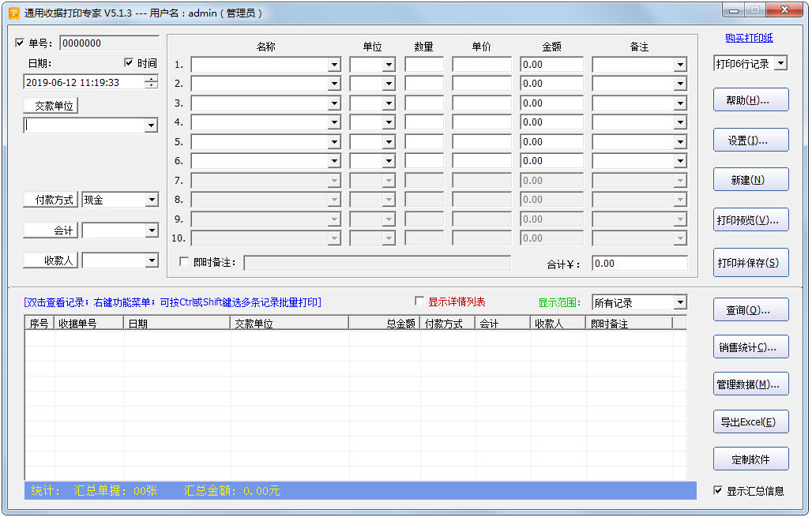Sort by 交款单位 column header in list
812x517 pixels.
289,324
